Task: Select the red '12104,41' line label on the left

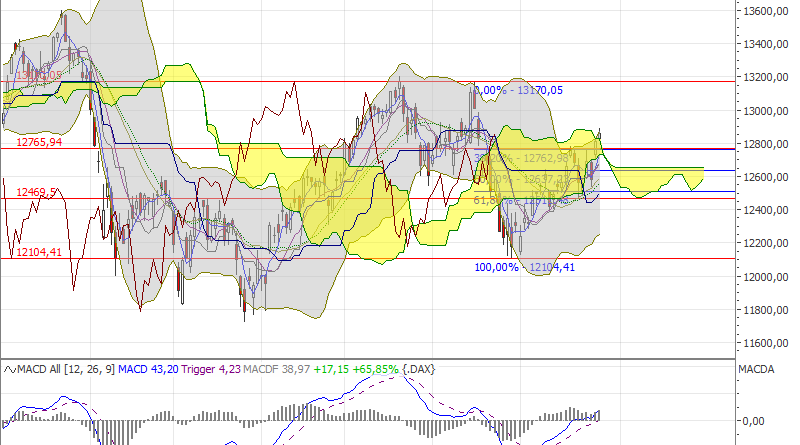Action: pos(39,252)
